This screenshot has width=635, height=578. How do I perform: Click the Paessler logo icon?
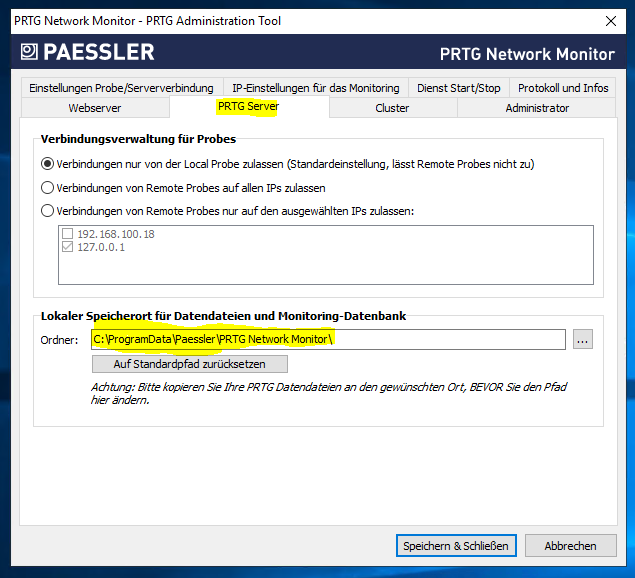(x=29, y=51)
